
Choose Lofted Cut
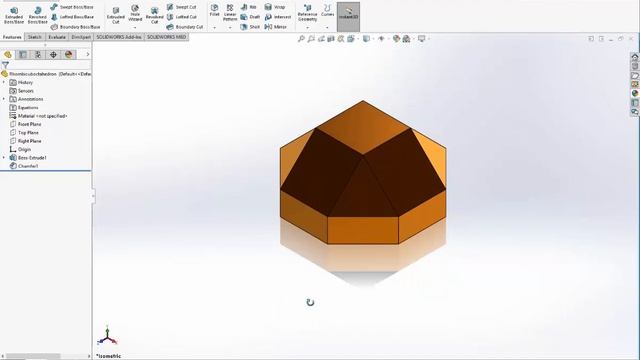pos(181,17)
